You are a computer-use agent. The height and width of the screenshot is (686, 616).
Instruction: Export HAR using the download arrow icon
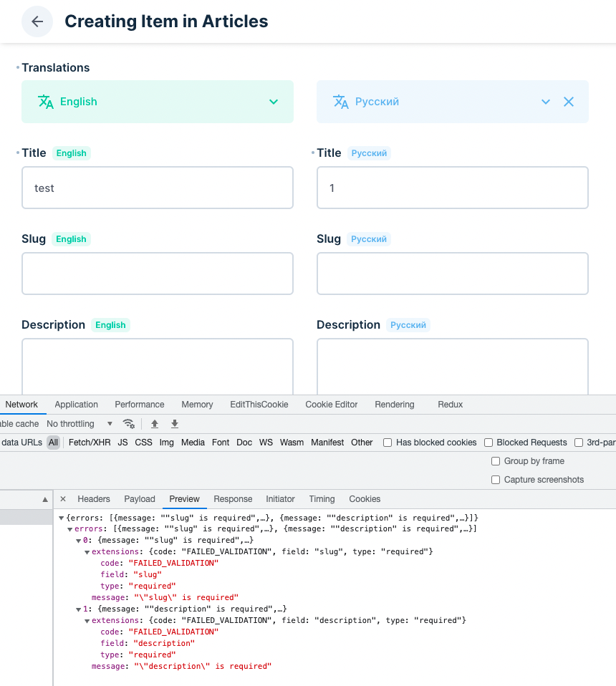[x=174, y=424]
